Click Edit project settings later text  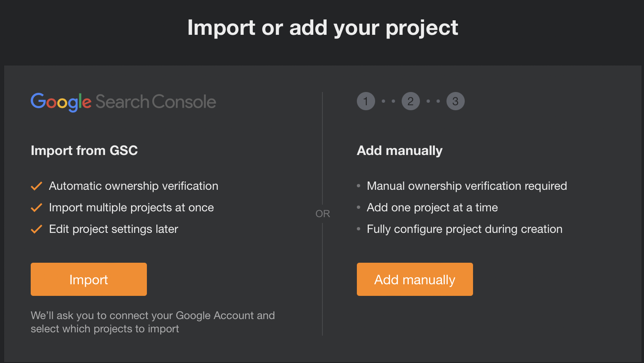tap(114, 229)
